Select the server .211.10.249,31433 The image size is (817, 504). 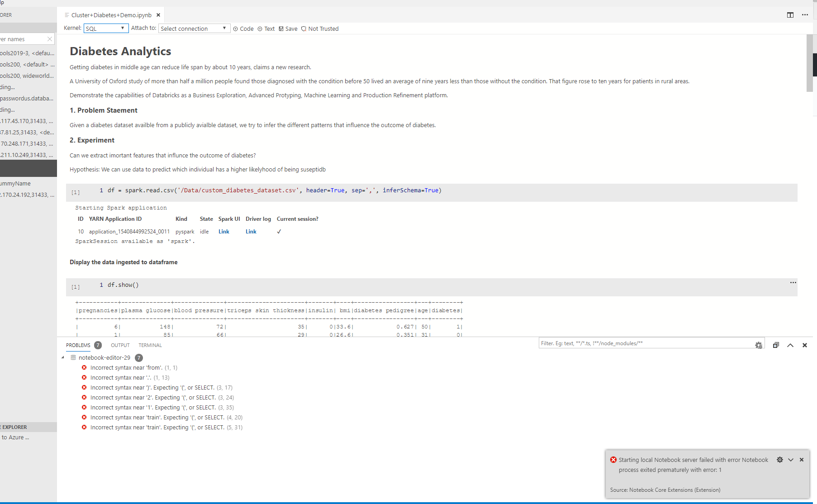28,155
